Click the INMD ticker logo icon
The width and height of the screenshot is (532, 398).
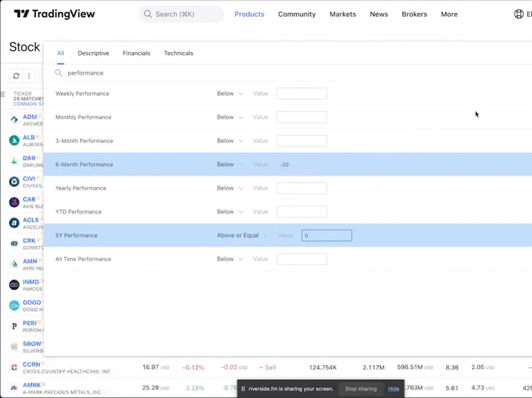click(14, 285)
